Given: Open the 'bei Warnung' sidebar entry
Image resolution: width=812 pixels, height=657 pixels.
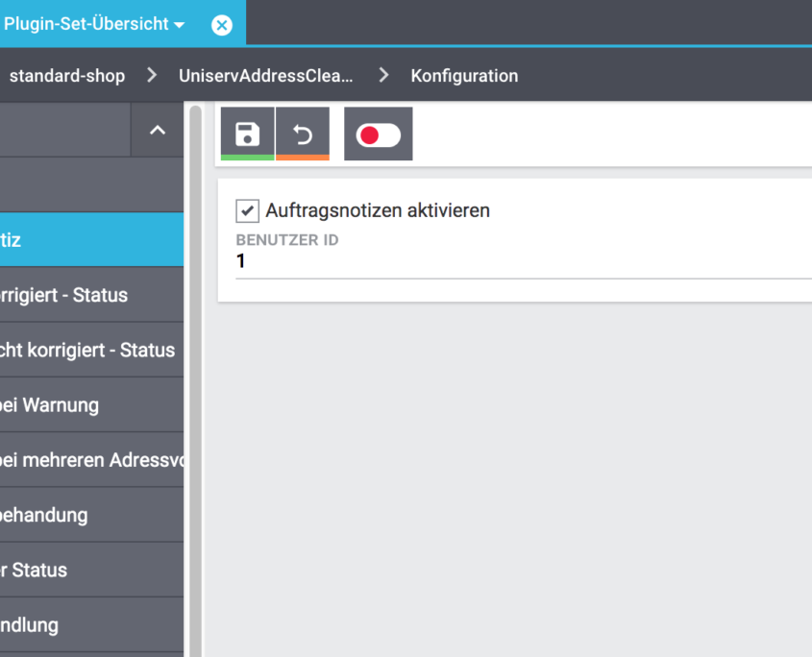Looking at the screenshot, I should (91, 405).
